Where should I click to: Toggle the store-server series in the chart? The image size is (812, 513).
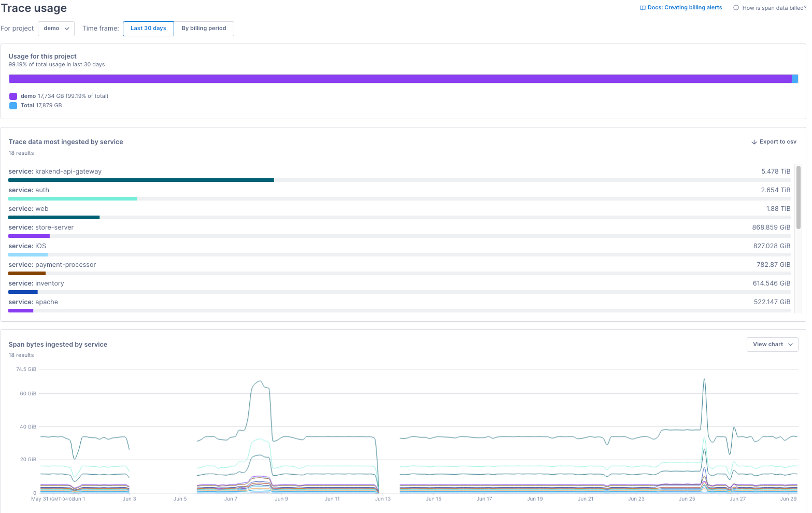click(x=29, y=236)
